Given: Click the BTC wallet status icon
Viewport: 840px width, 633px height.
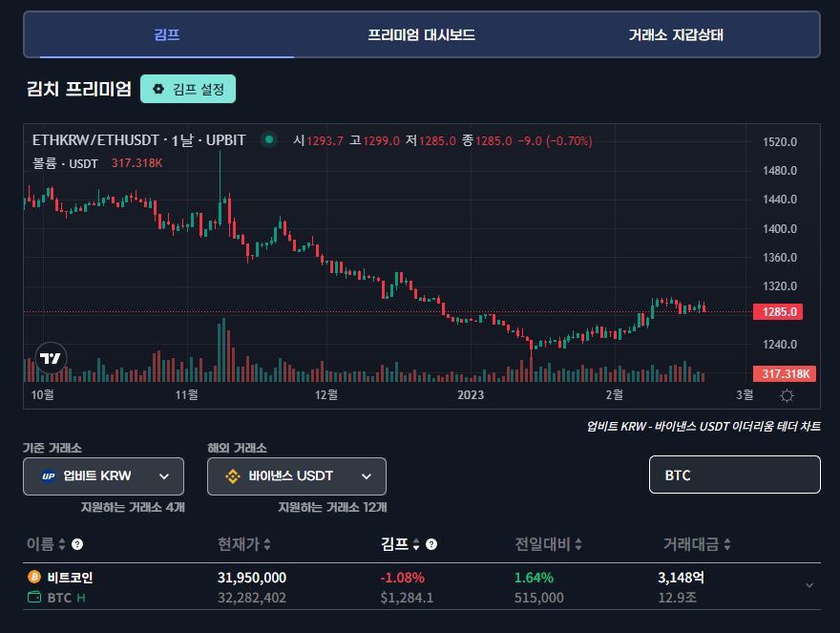Looking at the screenshot, I should coord(34,597).
